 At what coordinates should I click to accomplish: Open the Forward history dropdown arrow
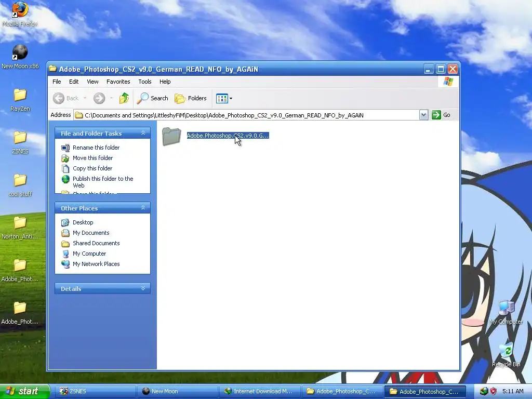pos(111,98)
